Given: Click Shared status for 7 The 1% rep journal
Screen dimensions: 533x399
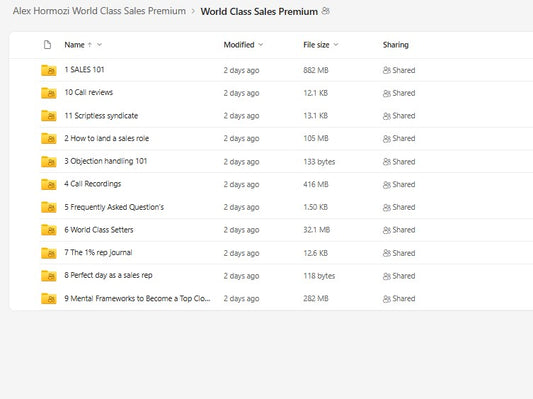Looking at the screenshot, I should click(x=399, y=253).
